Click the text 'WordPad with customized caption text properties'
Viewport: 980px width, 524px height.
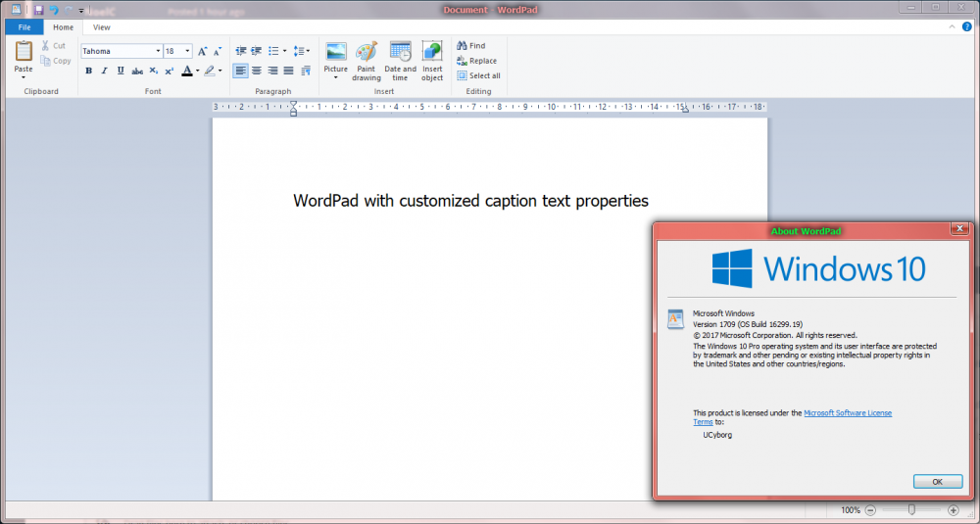[x=470, y=201]
